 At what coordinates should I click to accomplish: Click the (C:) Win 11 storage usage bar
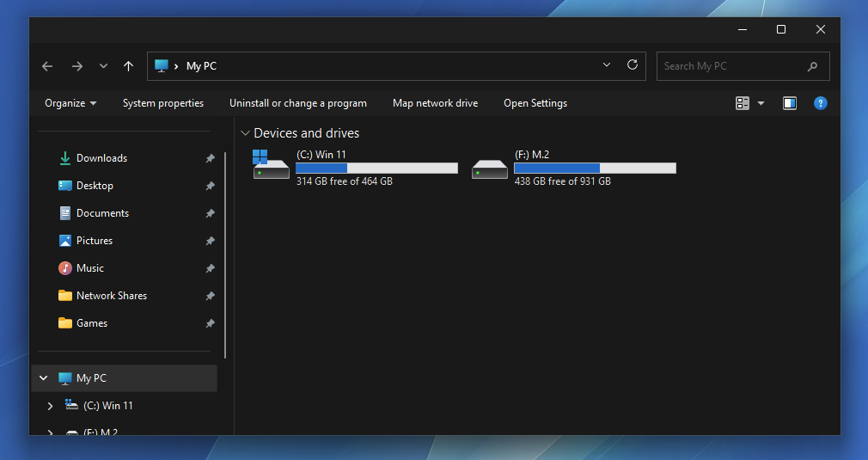pos(376,168)
